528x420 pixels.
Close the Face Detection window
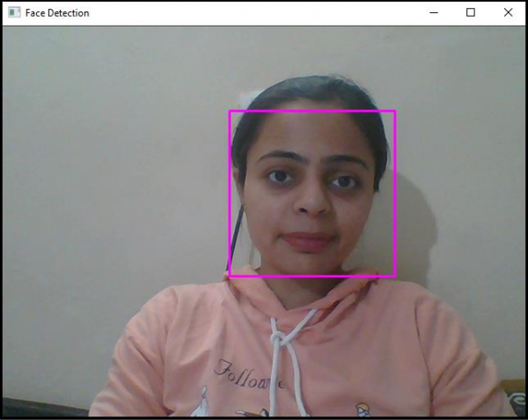point(508,13)
